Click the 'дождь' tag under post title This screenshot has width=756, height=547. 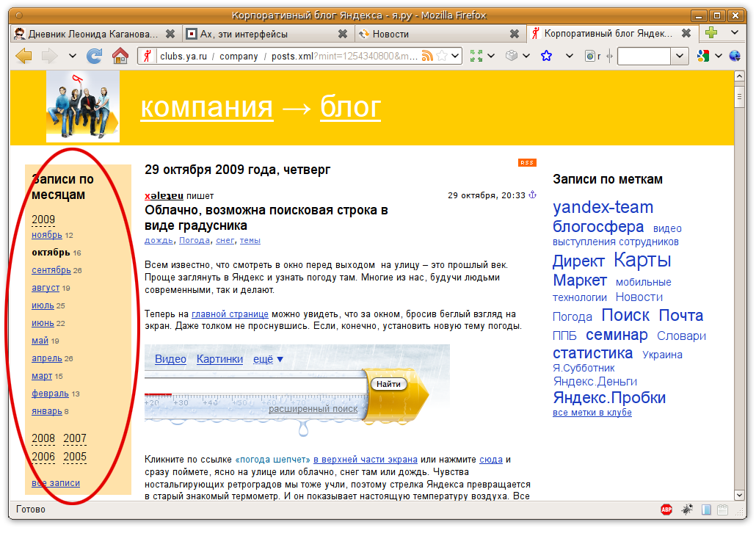159,240
